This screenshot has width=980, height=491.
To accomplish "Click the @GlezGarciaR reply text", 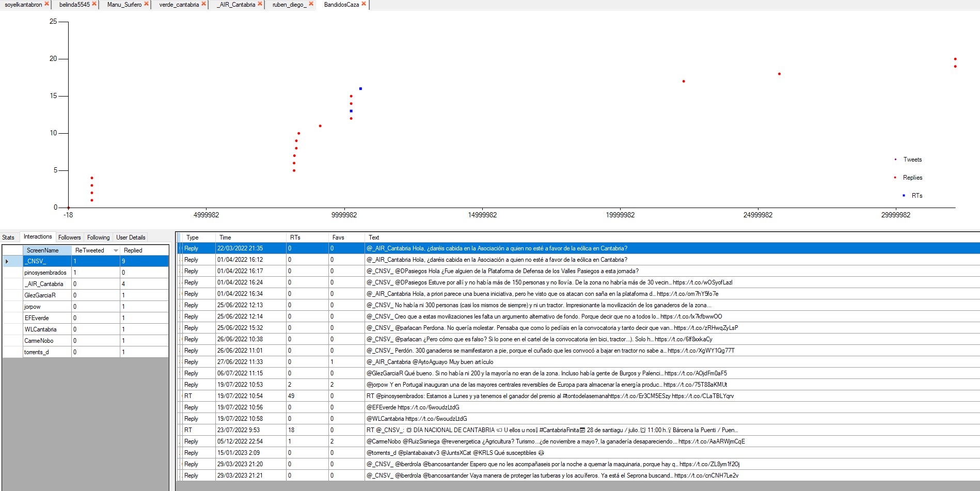I will click(547, 373).
